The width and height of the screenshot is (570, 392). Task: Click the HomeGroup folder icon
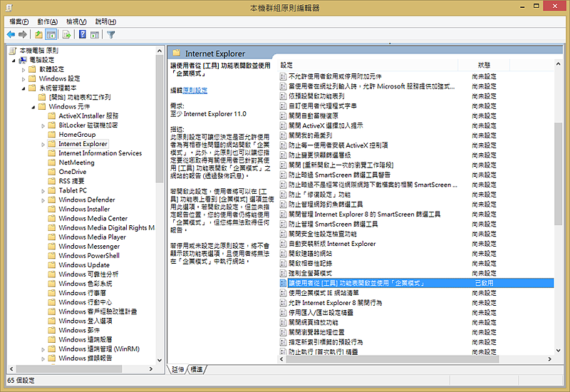click(x=51, y=134)
